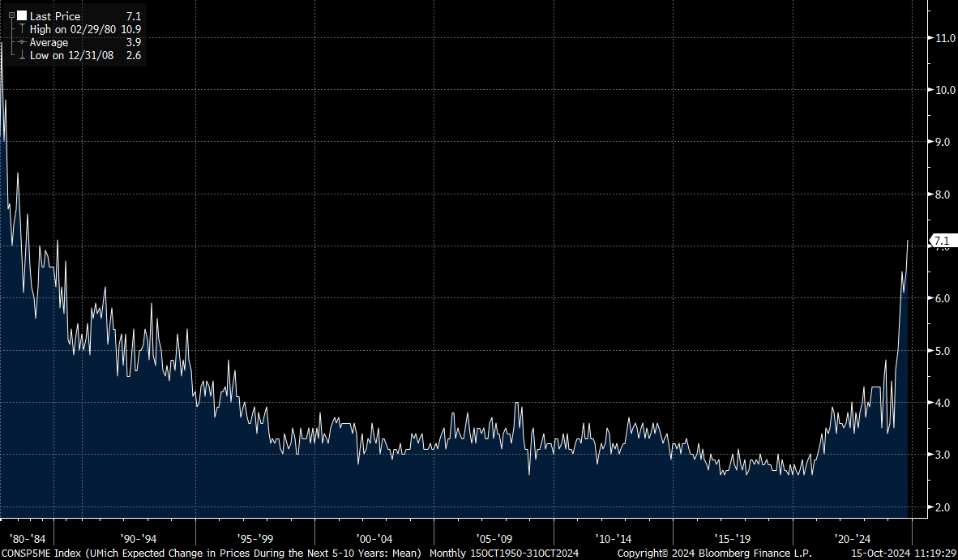The height and width of the screenshot is (560, 958).
Task: Click the 3.0 y-axis label
Action: tap(943, 455)
